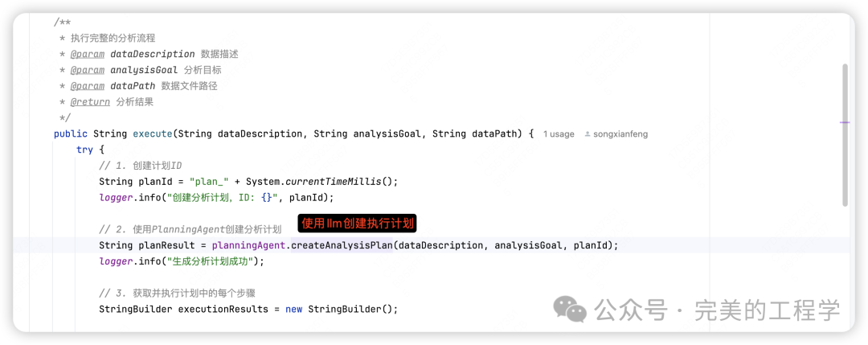Click currentTimeMillis in the planId line
The width and height of the screenshot is (868, 345).
(x=334, y=181)
